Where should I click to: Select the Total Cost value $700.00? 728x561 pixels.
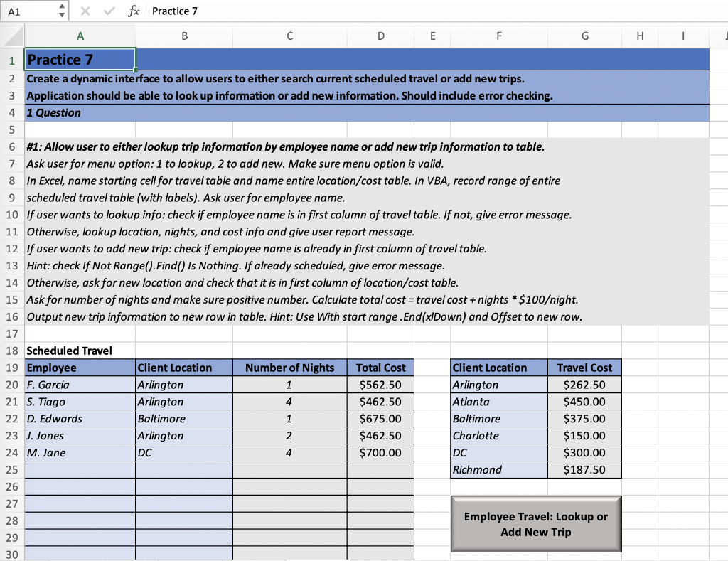click(x=380, y=453)
